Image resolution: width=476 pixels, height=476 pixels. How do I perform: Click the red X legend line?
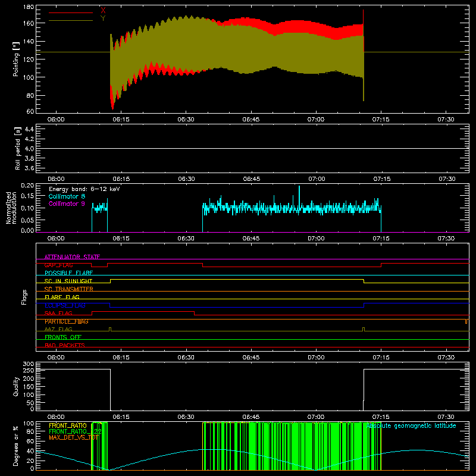pos(71,12)
